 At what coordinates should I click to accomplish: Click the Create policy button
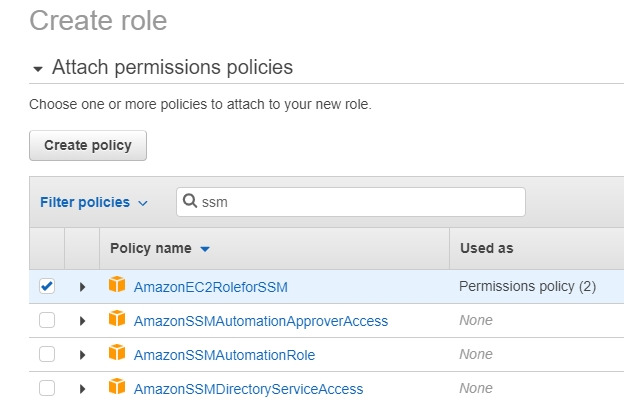tap(88, 146)
